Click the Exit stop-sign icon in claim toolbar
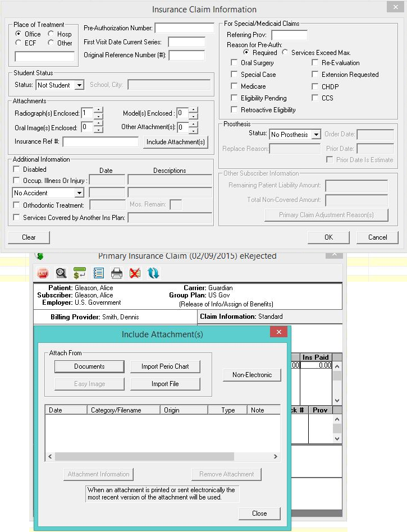407x532 pixels. [43, 273]
